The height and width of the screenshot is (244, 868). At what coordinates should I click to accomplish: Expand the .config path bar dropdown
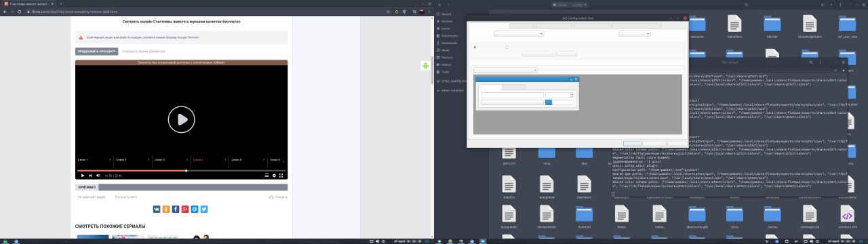click(585, 4)
